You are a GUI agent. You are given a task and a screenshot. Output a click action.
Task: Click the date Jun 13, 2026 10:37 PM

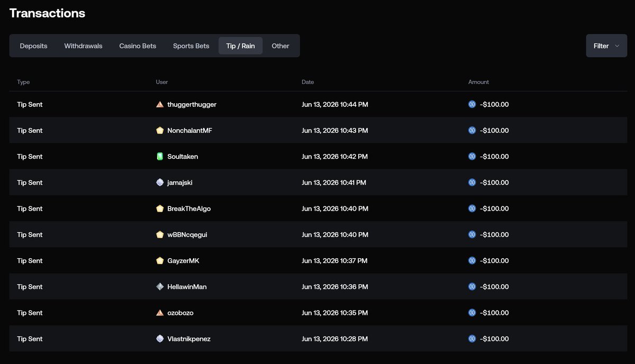(334, 261)
